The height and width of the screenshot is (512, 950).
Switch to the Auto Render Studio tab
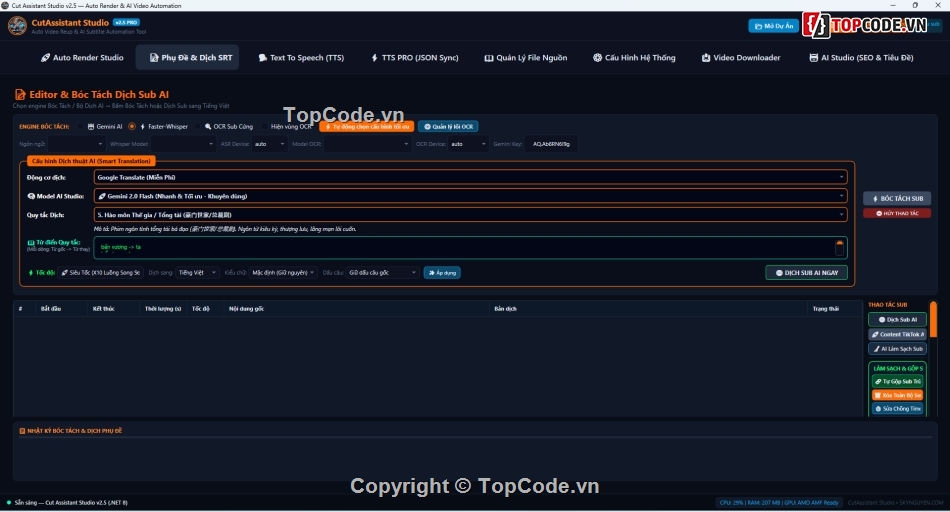(x=82, y=58)
